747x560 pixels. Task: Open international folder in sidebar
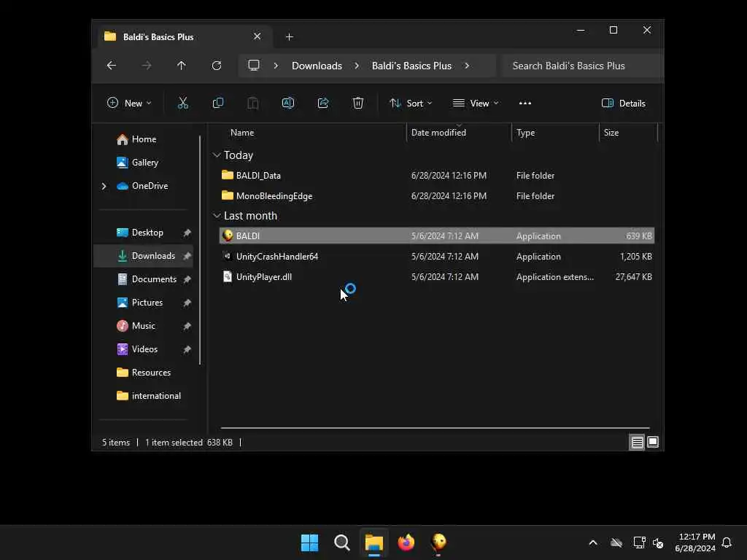[x=156, y=396]
